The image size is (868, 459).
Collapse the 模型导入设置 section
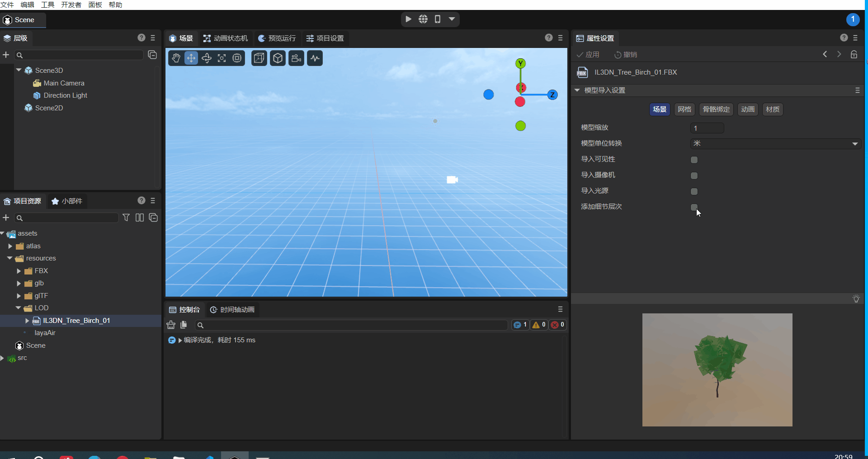coord(577,90)
